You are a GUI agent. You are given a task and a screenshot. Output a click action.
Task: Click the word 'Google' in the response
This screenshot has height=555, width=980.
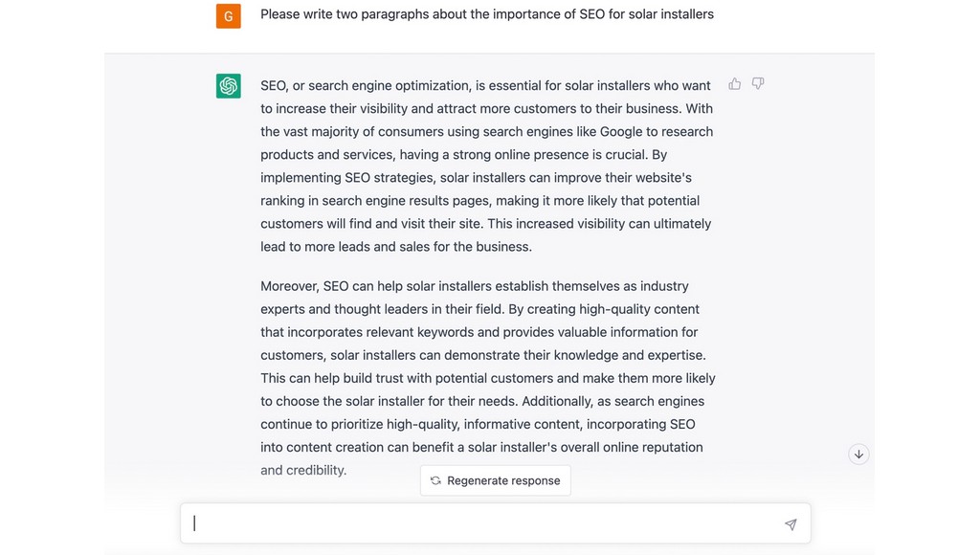620,132
